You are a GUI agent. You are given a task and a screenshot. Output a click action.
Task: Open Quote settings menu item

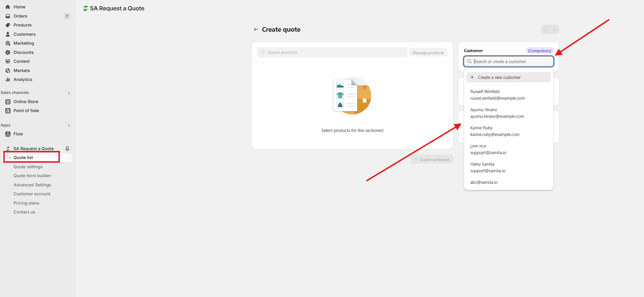[28, 167]
